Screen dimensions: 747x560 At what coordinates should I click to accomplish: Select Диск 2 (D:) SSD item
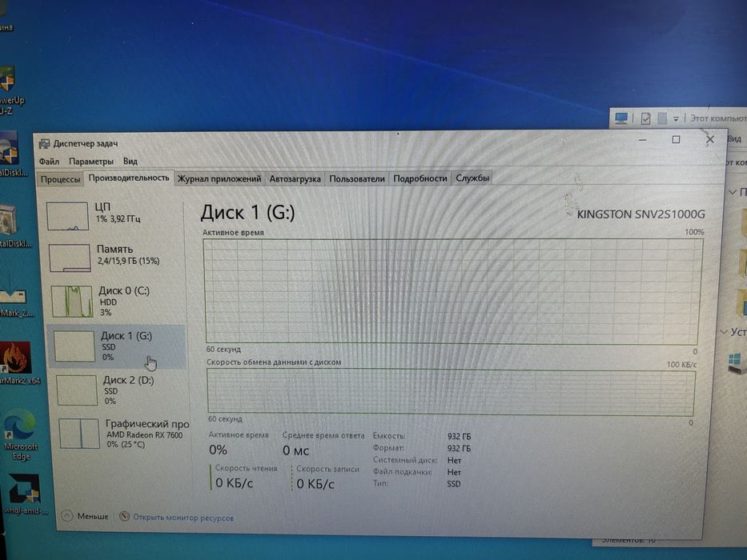pos(119,390)
